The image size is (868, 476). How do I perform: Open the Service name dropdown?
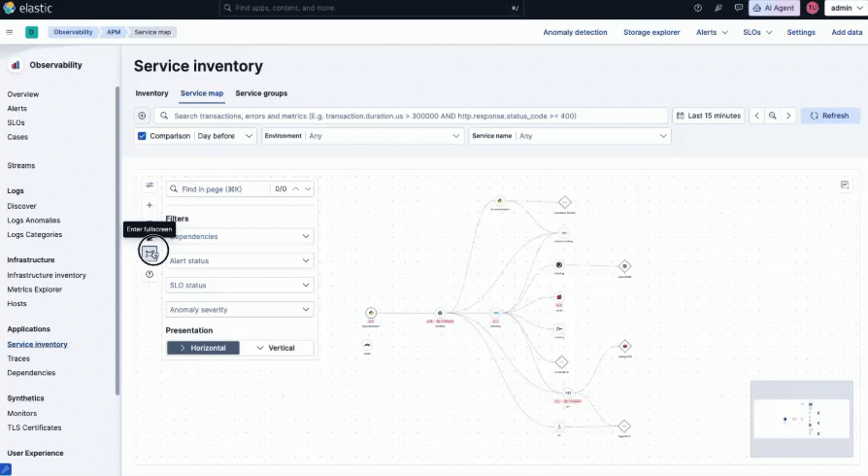click(x=570, y=136)
